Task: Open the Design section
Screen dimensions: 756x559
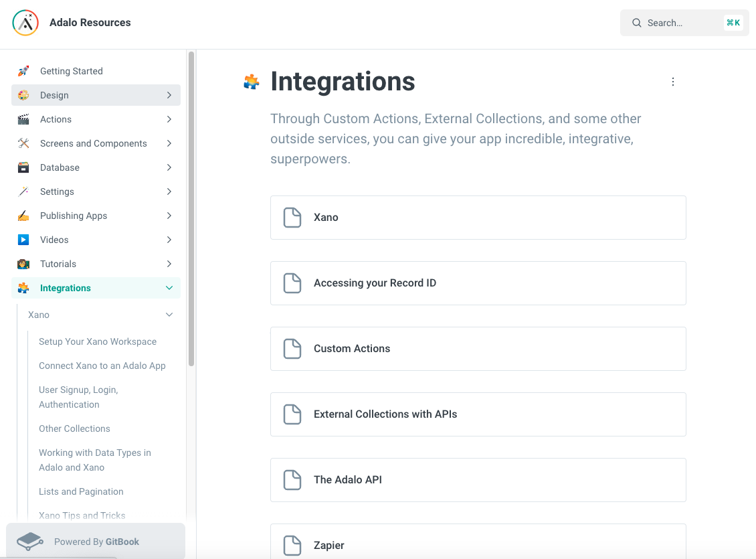Action: click(x=96, y=95)
